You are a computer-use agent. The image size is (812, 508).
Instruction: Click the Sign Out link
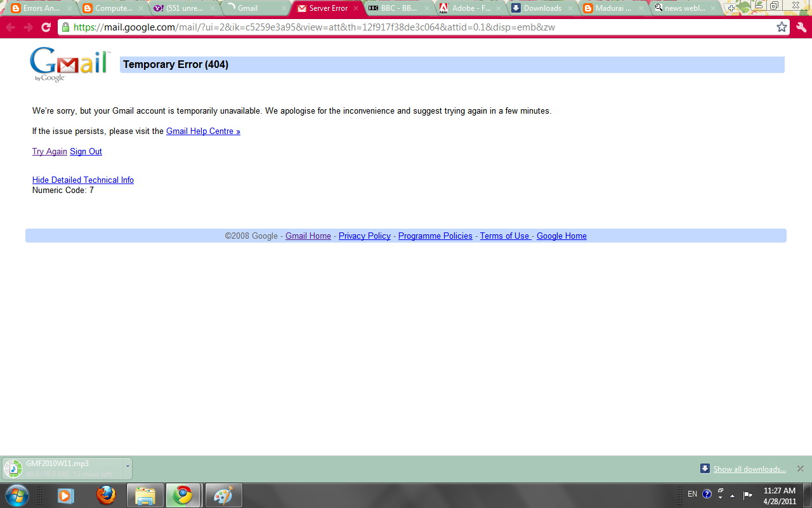click(86, 152)
